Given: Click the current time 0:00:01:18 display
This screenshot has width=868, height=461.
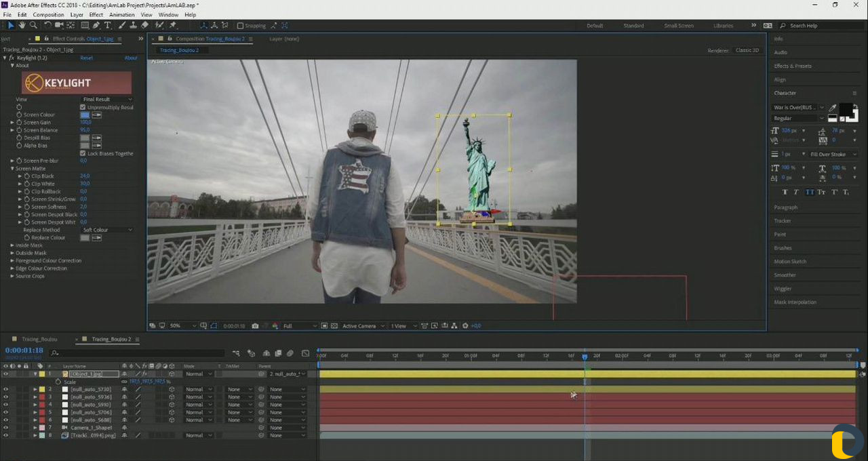Looking at the screenshot, I should point(24,350).
